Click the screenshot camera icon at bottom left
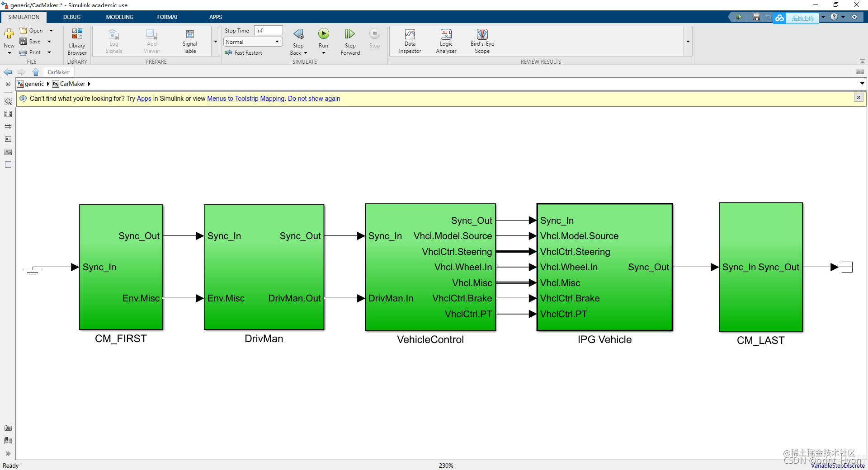Image resolution: width=868 pixels, height=470 pixels. coord(8,428)
